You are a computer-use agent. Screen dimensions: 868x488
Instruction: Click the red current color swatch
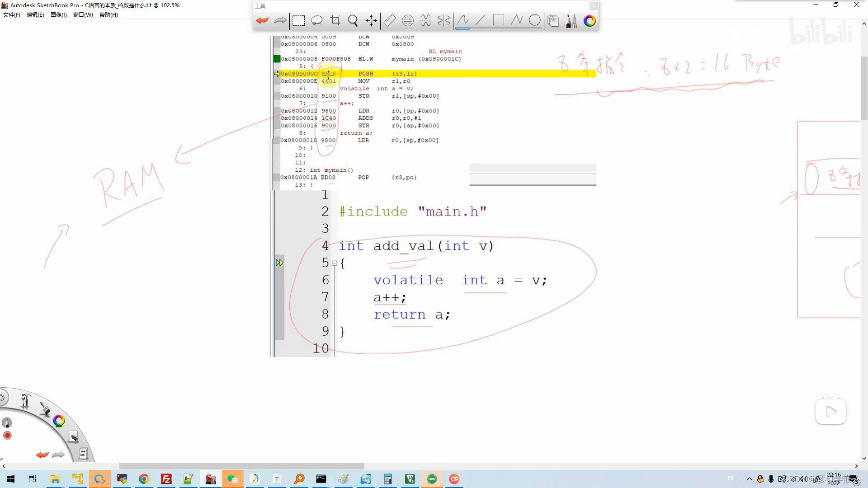[x=7, y=436]
